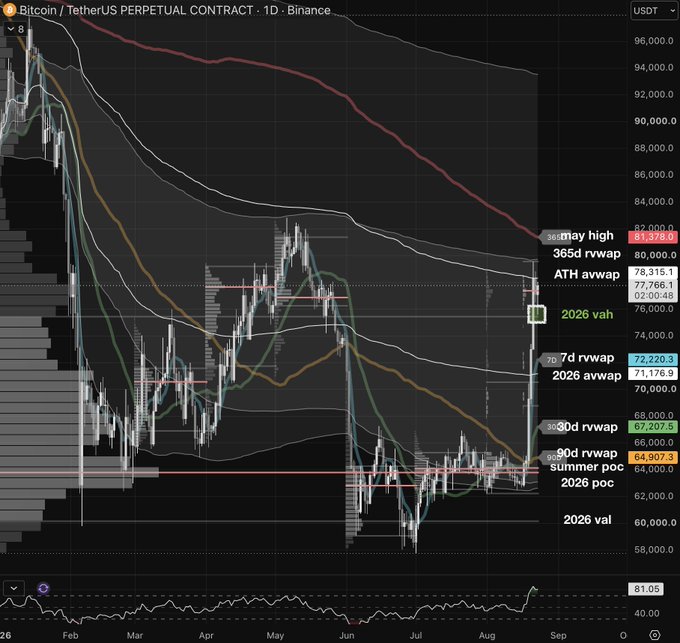Click the Jul label on time axis

coord(415,636)
